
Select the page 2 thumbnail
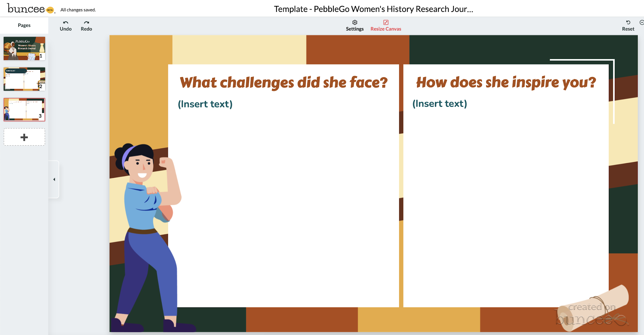[24, 79]
